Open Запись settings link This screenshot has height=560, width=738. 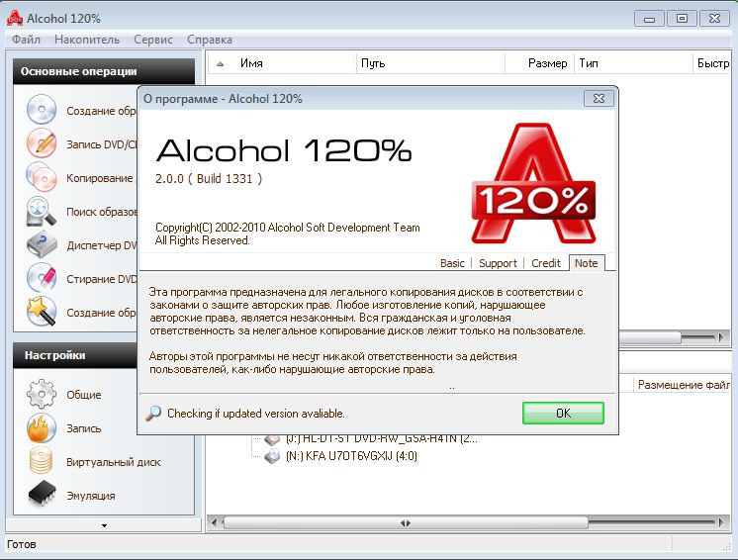point(84,428)
